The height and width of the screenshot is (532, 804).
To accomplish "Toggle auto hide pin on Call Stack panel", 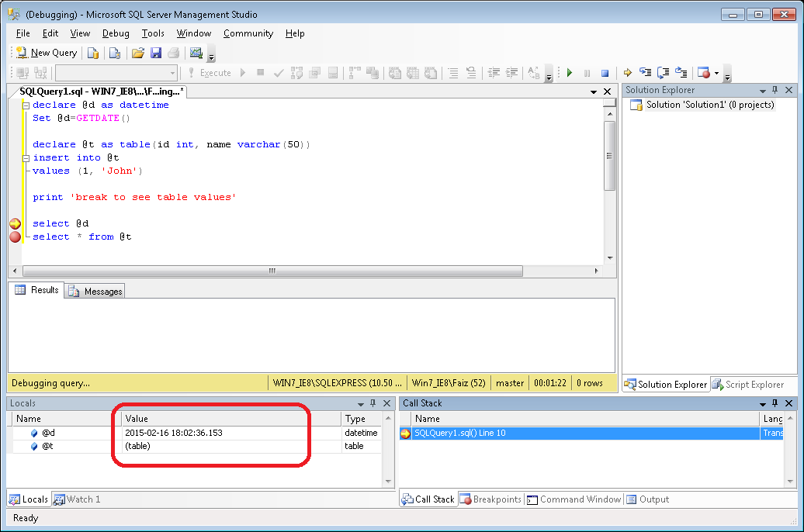I will (x=775, y=403).
